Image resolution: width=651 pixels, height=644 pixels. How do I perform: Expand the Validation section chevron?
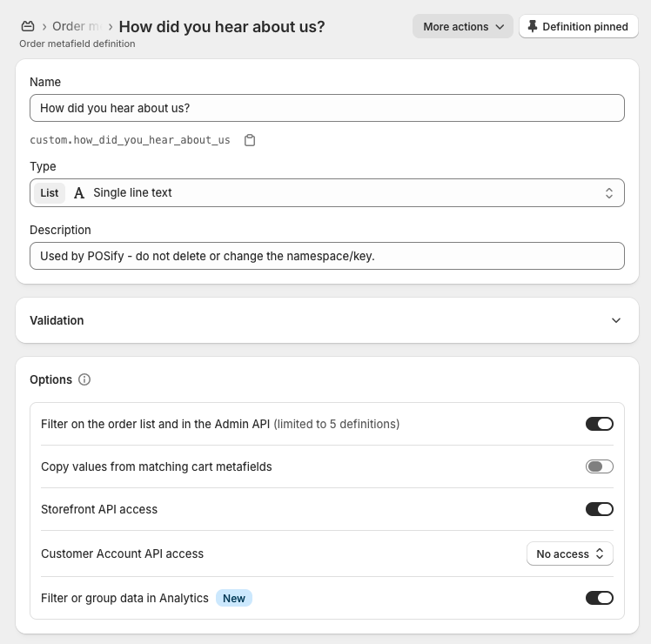(616, 320)
